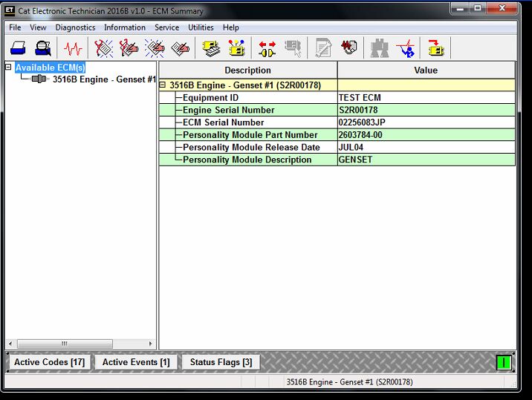Screen dimensions: 532x400
Task: Click the ECM connector icon in tree
Action: [x=39, y=79]
